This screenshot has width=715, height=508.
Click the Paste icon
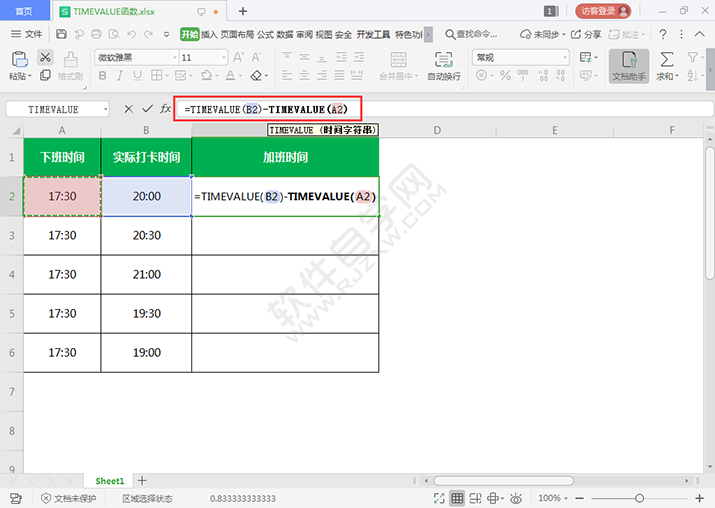click(19, 59)
